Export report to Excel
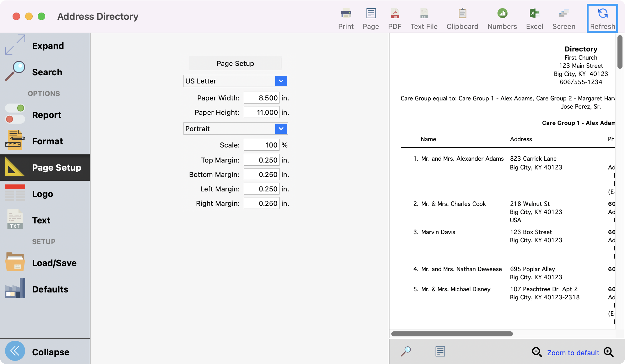Screen dimensions: 625x364 pyautogui.click(x=534, y=19)
